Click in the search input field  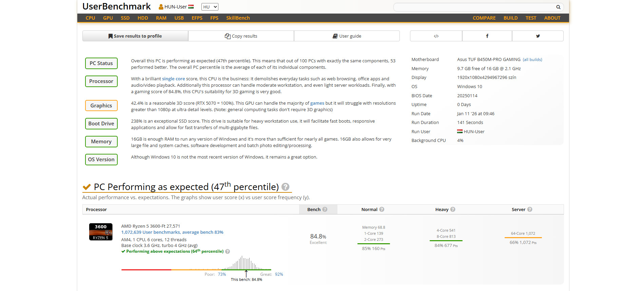tap(475, 7)
